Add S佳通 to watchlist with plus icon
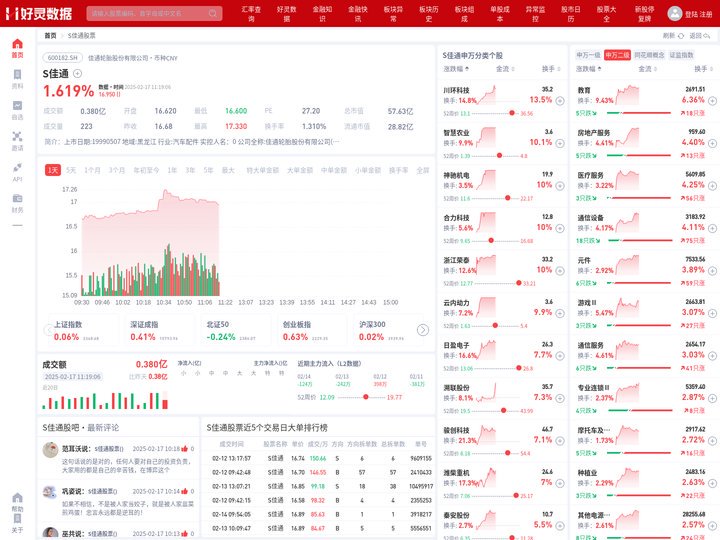 pos(78,73)
